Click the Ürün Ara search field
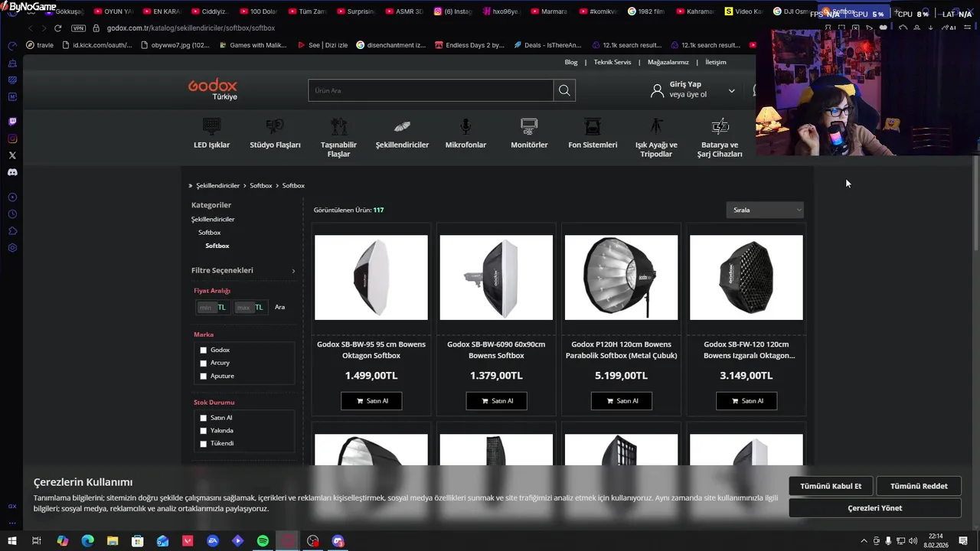The width and height of the screenshot is (980, 551). point(431,90)
